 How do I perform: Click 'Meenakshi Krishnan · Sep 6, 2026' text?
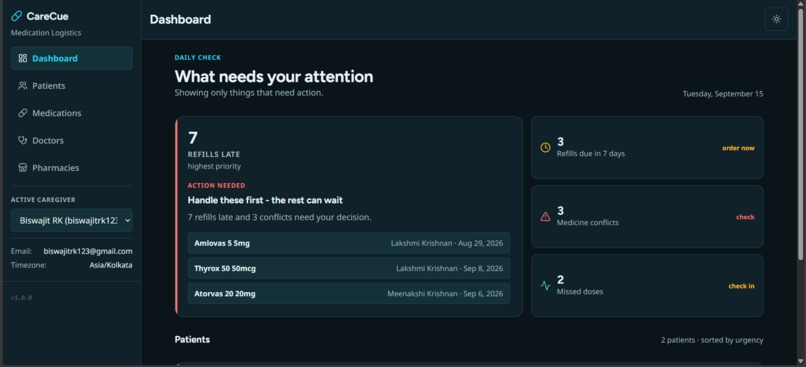point(445,294)
